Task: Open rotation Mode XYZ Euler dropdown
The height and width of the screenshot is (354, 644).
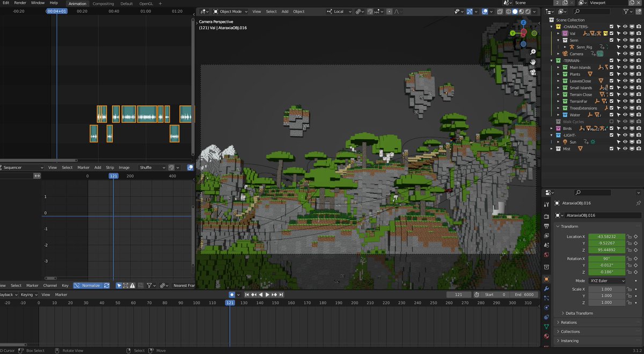Action: (x=607, y=281)
